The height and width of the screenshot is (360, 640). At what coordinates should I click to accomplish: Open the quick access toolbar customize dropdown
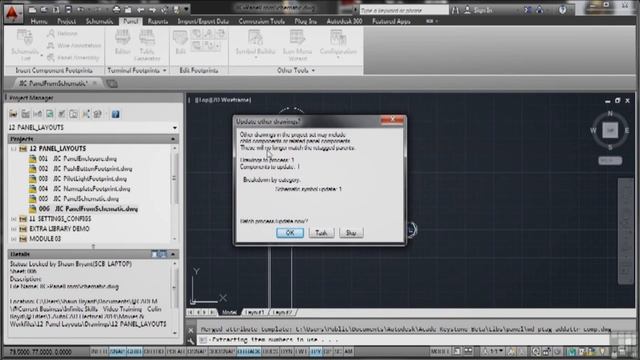187,9
